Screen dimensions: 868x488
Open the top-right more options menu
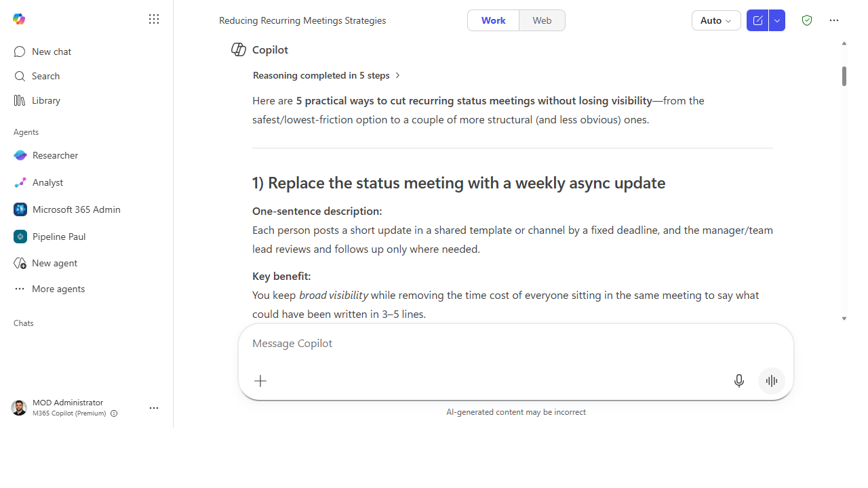(834, 20)
